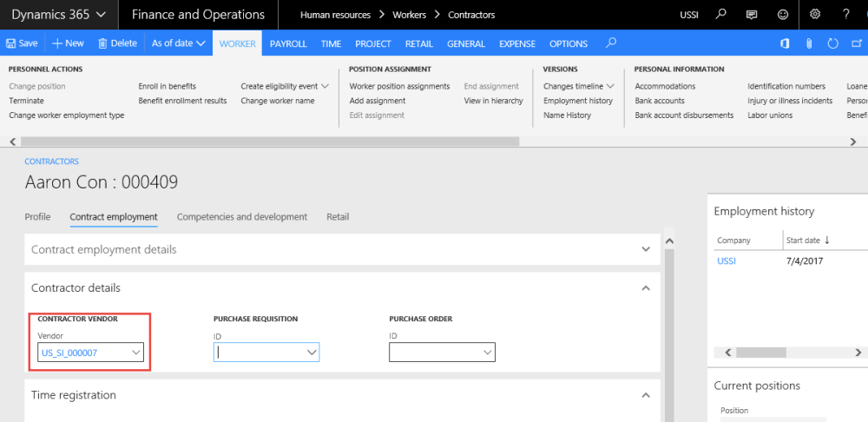Viewport: 868px width, 422px height.
Task: Open the Purchase order ID dropdown
Action: click(x=488, y=353)
